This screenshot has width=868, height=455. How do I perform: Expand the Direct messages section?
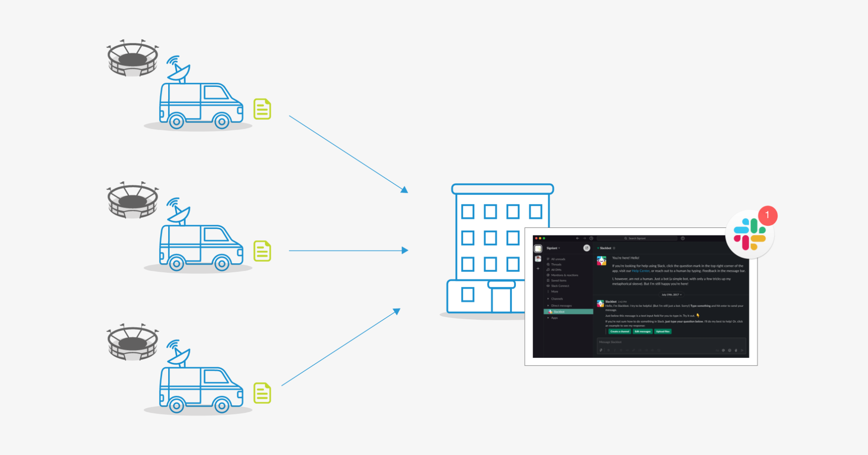click(x=559, y=306)
